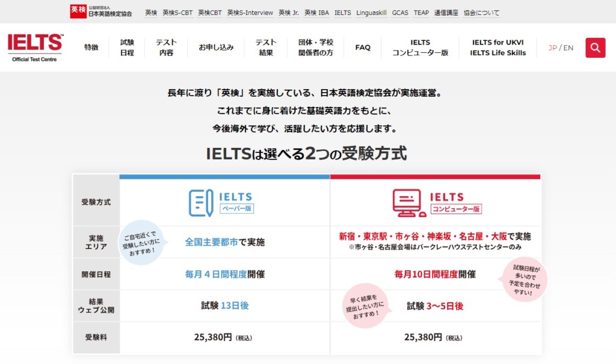616x364 pixels.
Task: Open the 通信講座 top link
Action: (446, 13)
